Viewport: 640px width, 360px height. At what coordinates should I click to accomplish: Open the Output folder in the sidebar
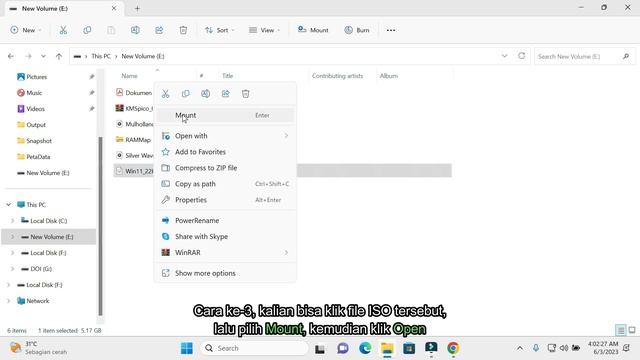tap(36, 125)
